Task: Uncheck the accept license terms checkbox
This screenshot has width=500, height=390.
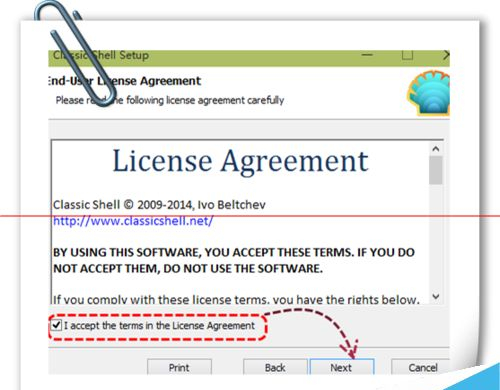Action: tap(56, 325)
